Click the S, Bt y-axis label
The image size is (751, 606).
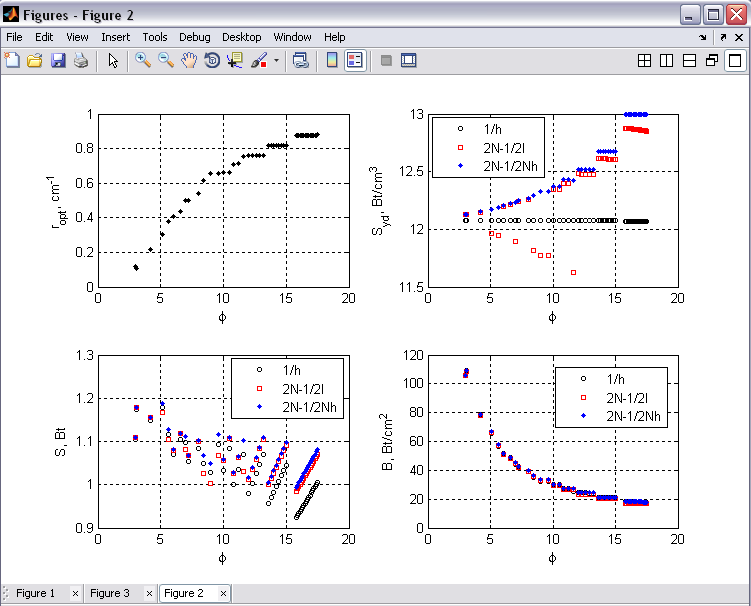point(60,442)
